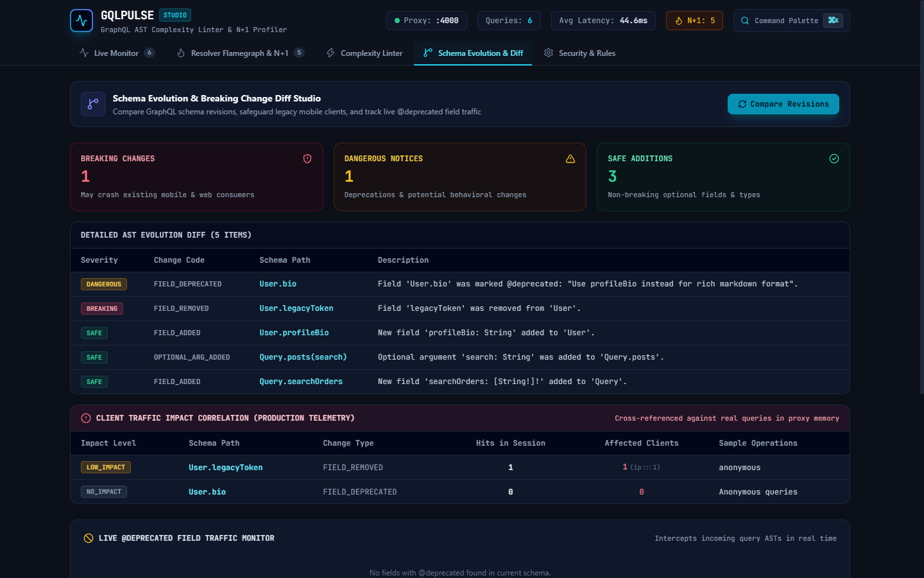Click the Compare Revisions button
The width and height of the screenshot is (924, 578).
click(783, 104)
